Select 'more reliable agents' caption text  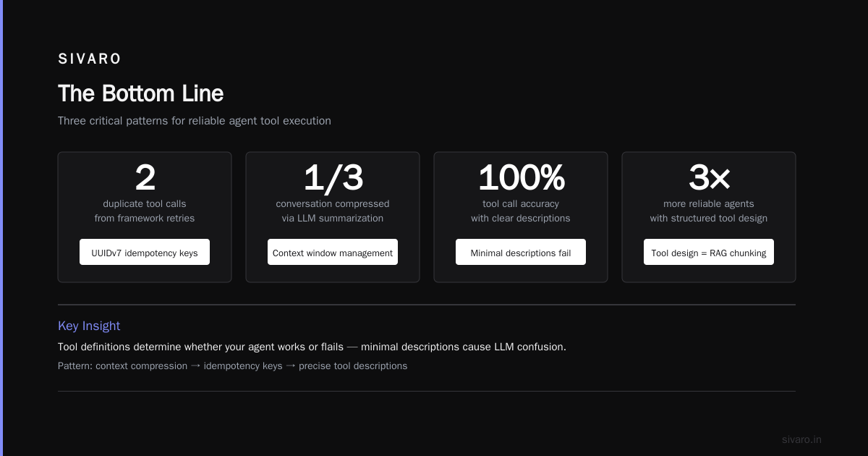pyautogui.click(x=709, y=204)
